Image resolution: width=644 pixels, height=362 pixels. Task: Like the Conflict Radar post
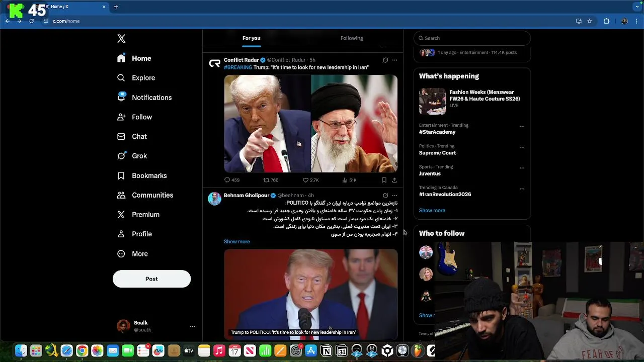310,180
